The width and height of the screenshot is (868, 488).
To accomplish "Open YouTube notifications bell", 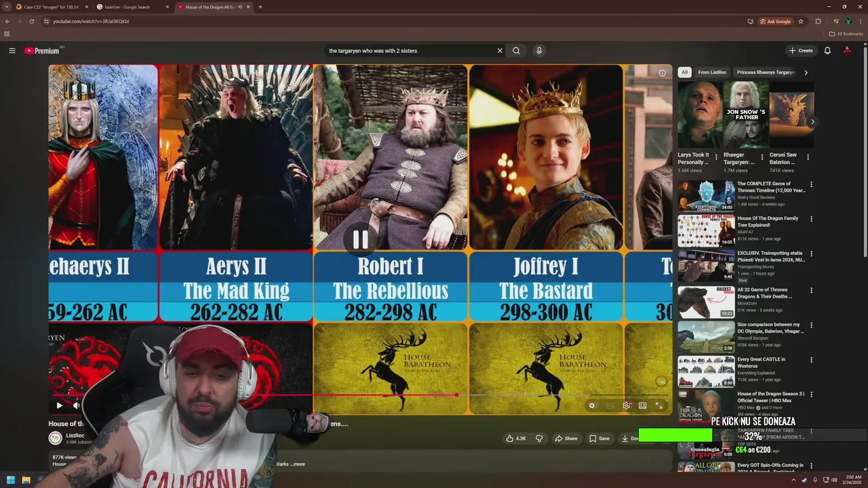I will click(x=827, y=51).
